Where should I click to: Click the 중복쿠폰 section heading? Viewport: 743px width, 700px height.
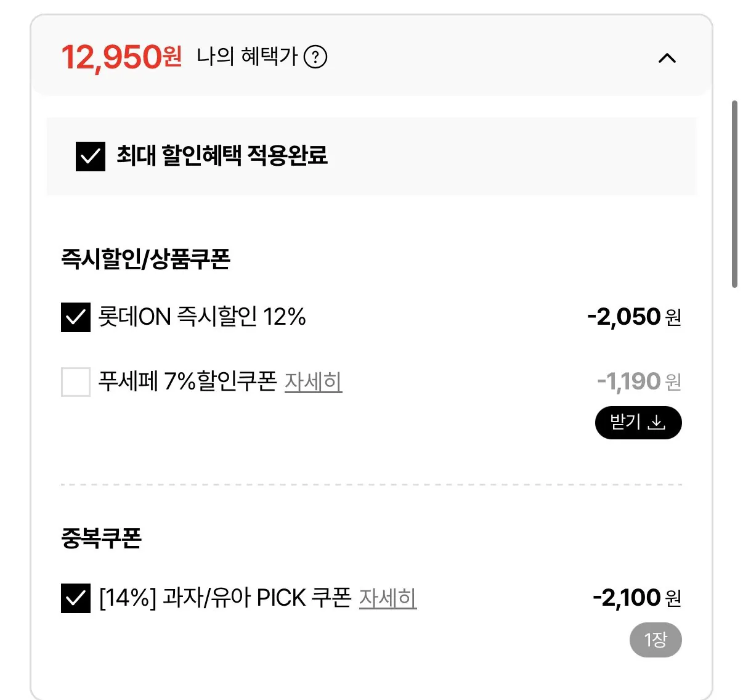click(x=102, y=539)
